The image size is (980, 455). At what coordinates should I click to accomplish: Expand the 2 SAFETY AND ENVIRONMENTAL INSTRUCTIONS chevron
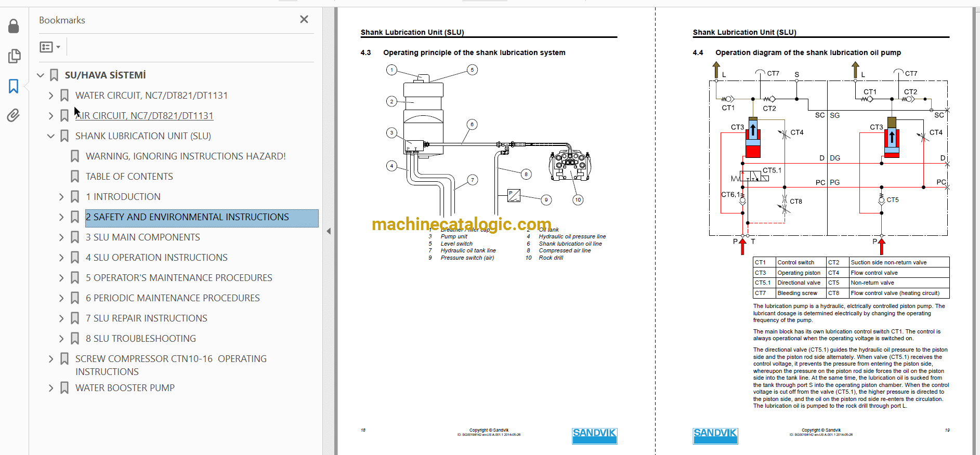61,217
